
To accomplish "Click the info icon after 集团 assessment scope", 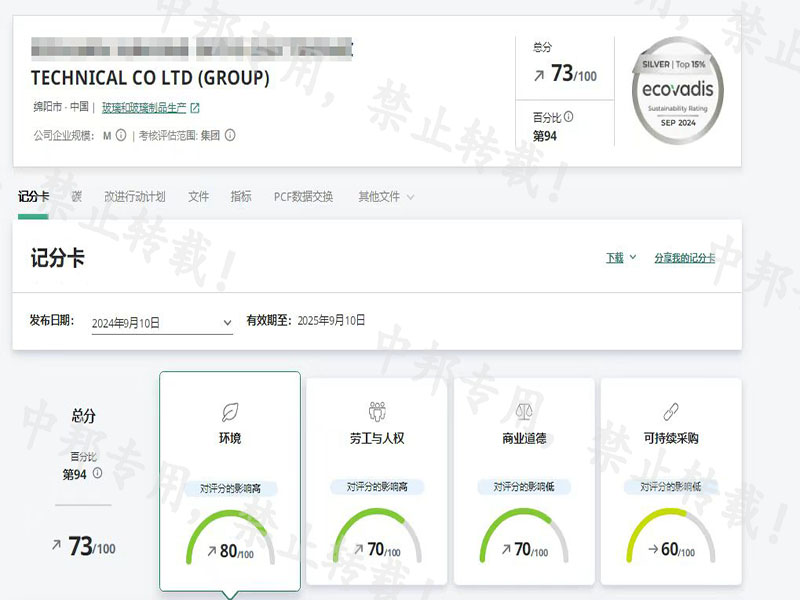I will tap(230, 135).
